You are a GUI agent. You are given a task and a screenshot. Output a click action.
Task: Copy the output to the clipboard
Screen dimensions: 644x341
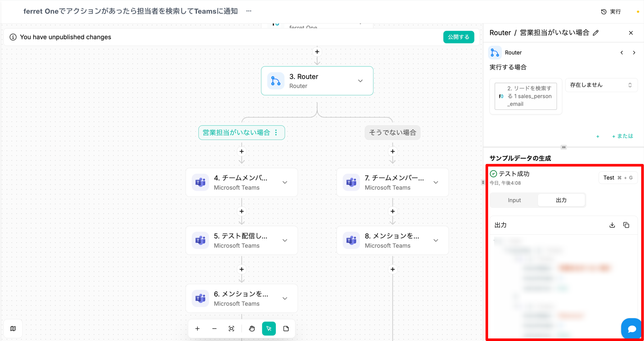point(626,225)
